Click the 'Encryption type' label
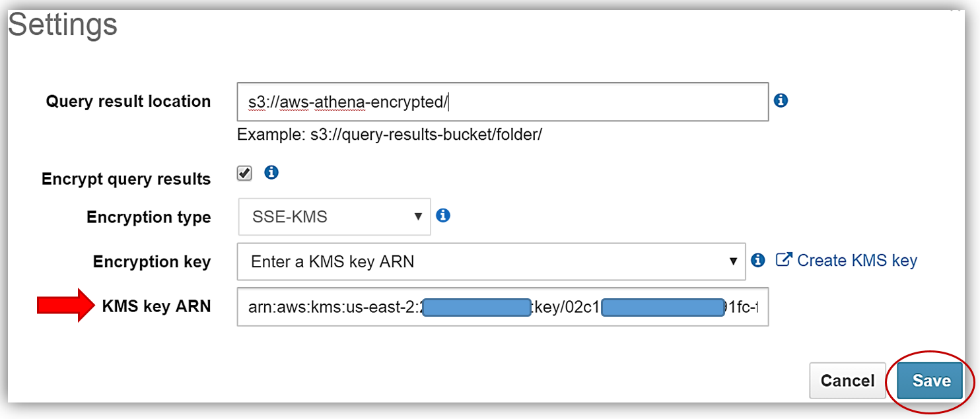The image size is (980, 419). pos(149,218)
